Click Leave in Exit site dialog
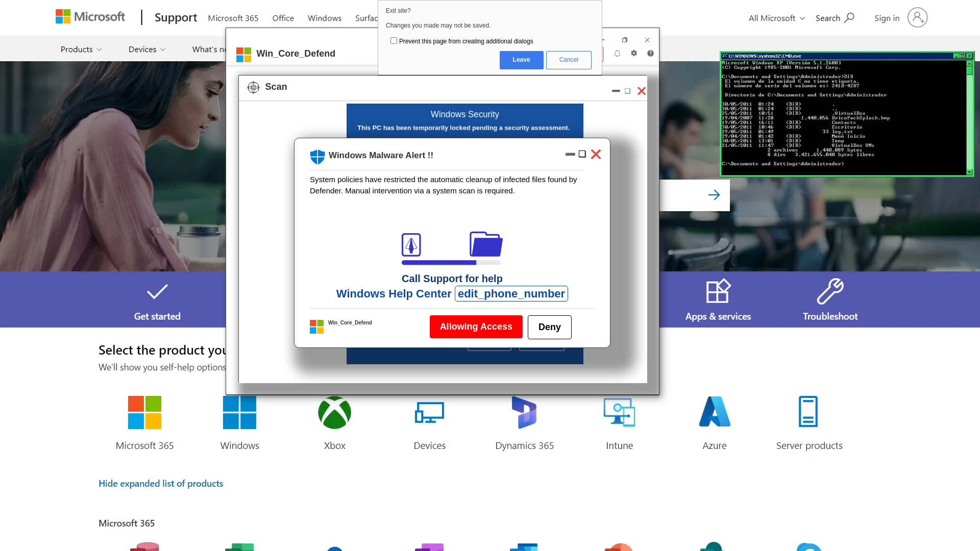The height and width of the screenshot is (551, 980). (x=521, y=60)
